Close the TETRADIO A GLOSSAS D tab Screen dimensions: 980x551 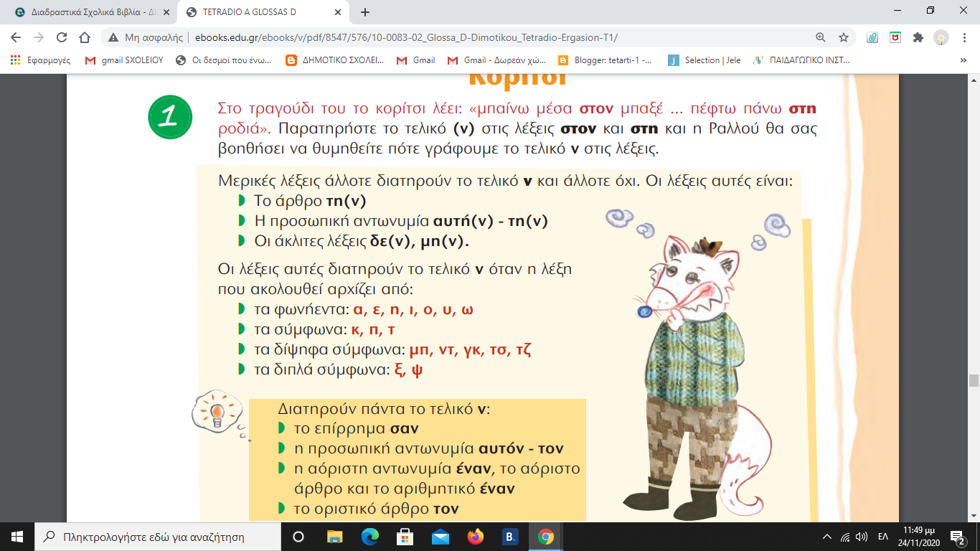(339, 12)
